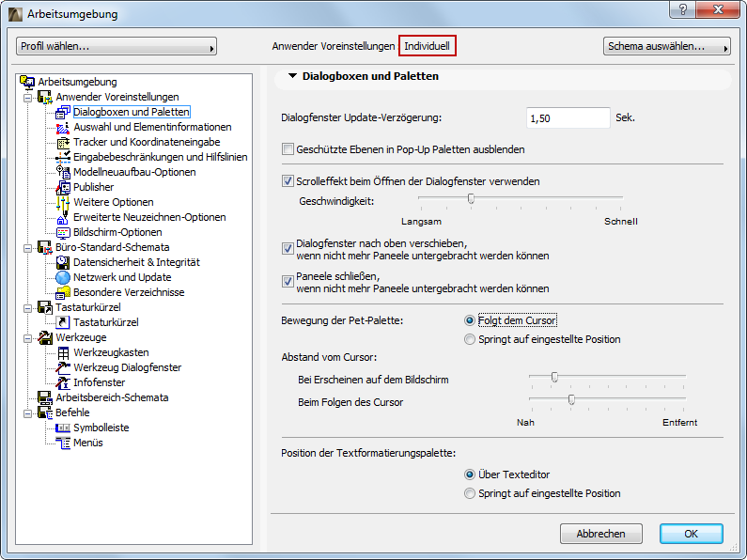747x560 pixels.
Task: Click the Erweiterte Neuzeichnen-Optionen icon
Action: pos(63,218)
